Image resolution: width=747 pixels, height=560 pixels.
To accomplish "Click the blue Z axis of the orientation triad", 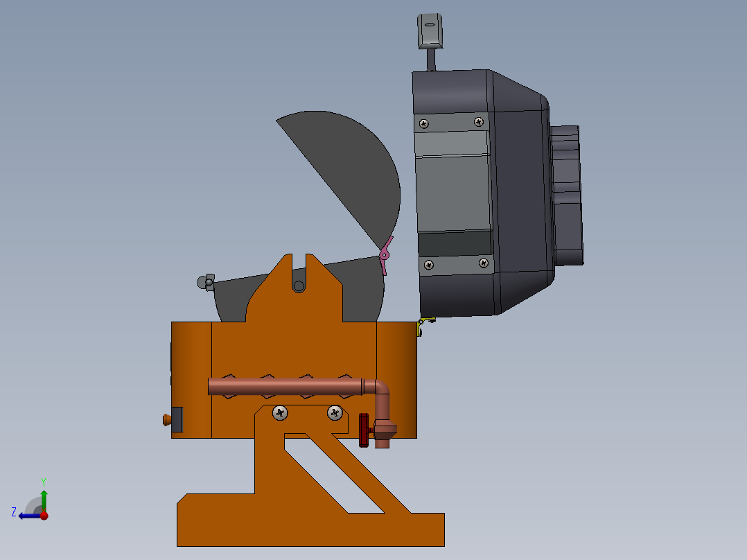I will point(30,516).
